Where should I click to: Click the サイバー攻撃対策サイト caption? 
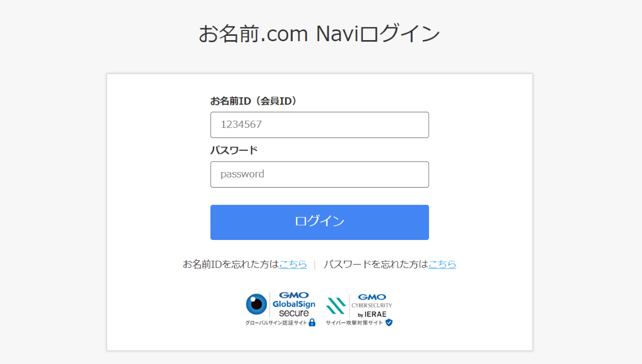pyautogui.click(x=354, y=323)
